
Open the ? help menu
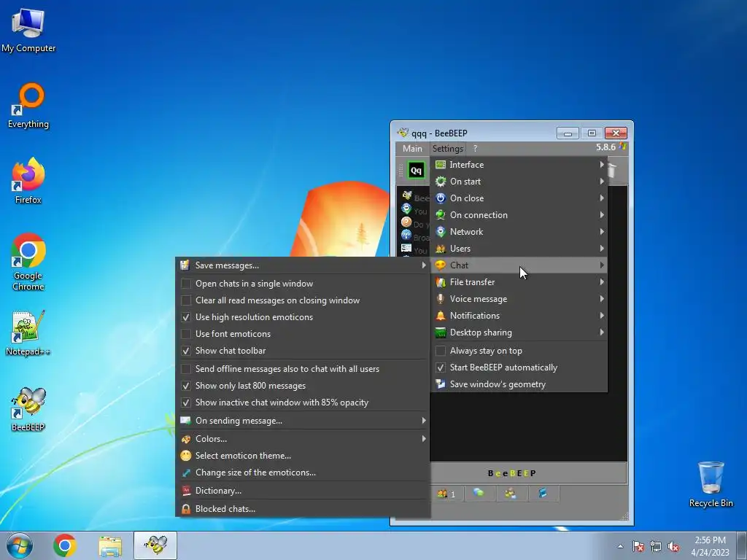[475, 149]
